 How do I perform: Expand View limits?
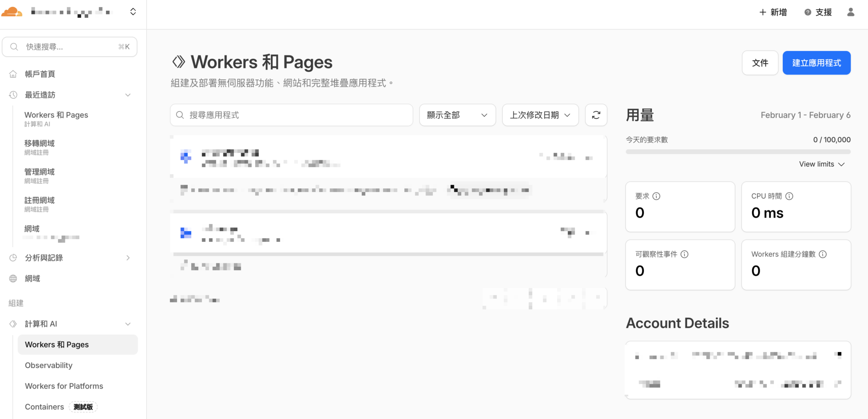pos(822,164)
